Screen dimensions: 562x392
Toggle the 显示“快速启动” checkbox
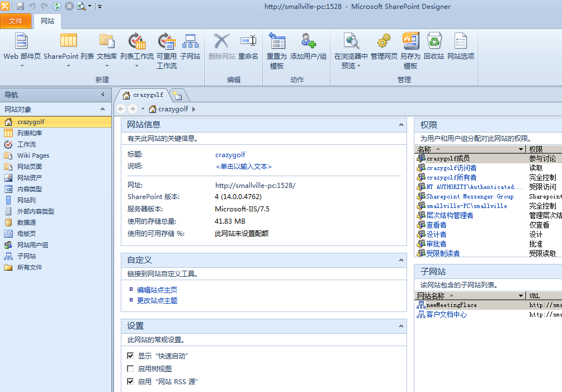[x=130, y=356]
